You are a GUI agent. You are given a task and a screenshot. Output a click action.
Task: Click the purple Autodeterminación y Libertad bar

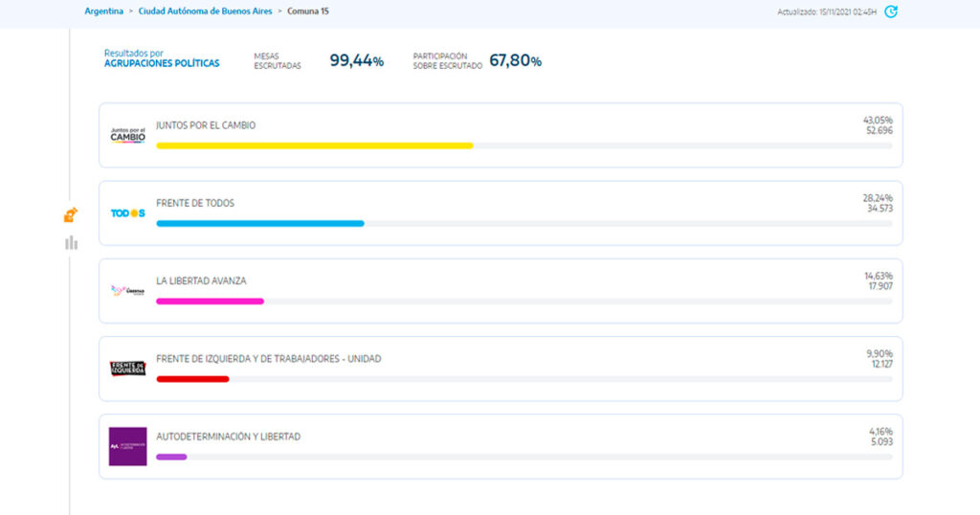click(171, 457)
